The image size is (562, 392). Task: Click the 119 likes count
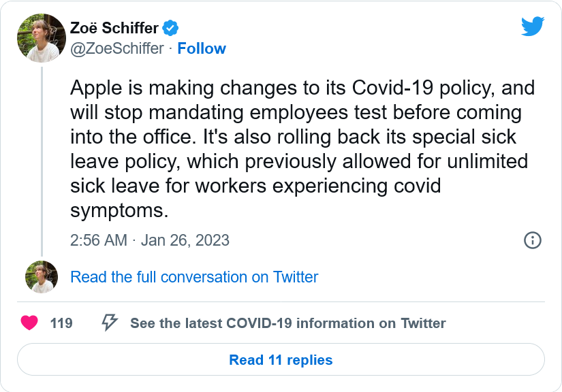61,323
